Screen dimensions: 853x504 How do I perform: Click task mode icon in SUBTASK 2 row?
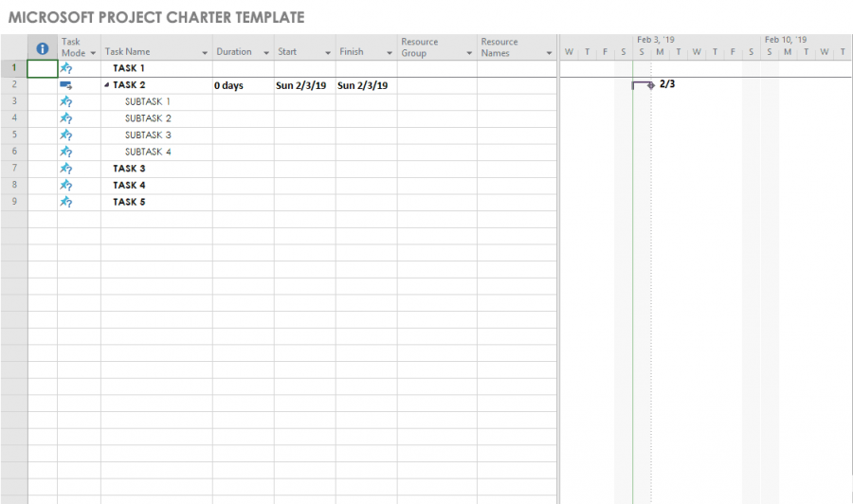pyautogui.click(x=65, y=118)
